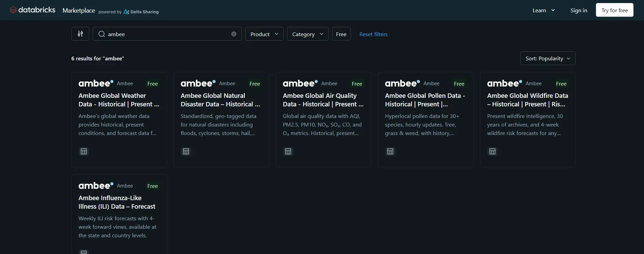Click the table icon on Weather Data card
Viewport: 644px width, 254px height.
[84, 151]
